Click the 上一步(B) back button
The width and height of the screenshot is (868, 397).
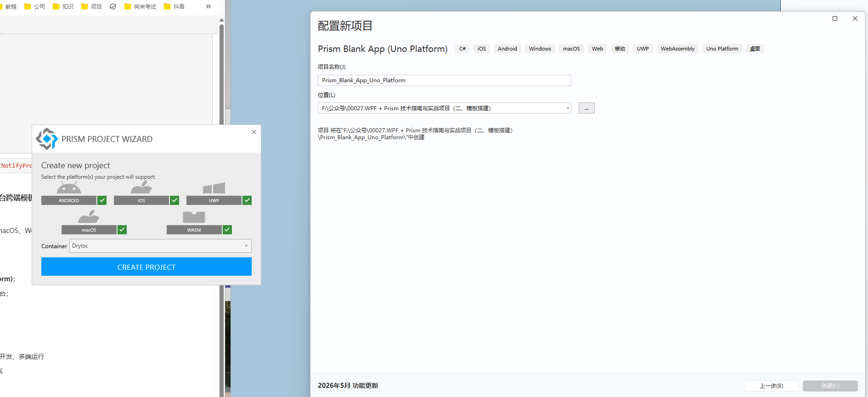(x=772, y=386)
